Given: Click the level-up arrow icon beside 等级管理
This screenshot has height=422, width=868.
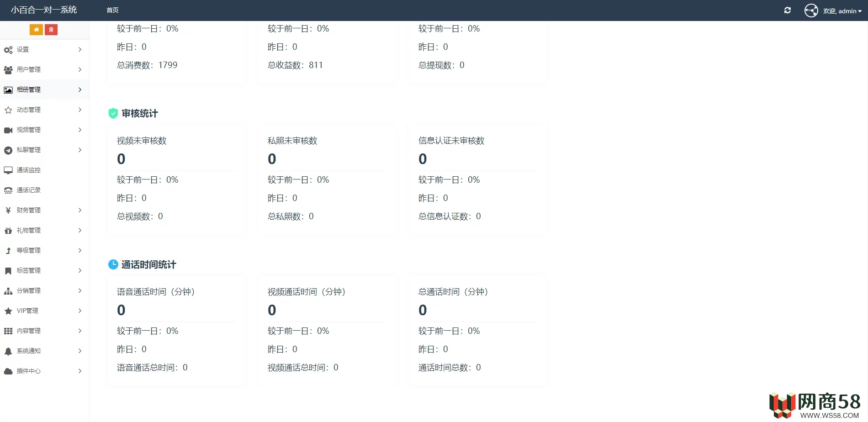Looking at the screenshot, I should pos(8,251).
